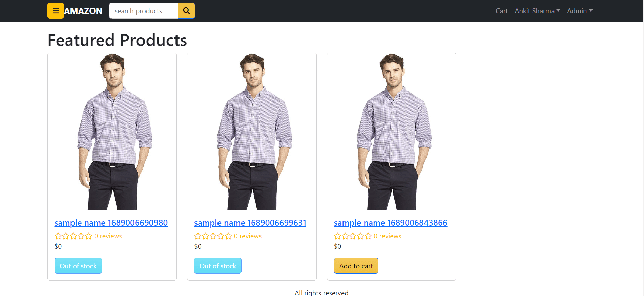Image resolution: width=644 pixels, height=296 pixels.
Task: Open product sample name 1689006699631
Action: pyautogui.click(x=250, y=223)
